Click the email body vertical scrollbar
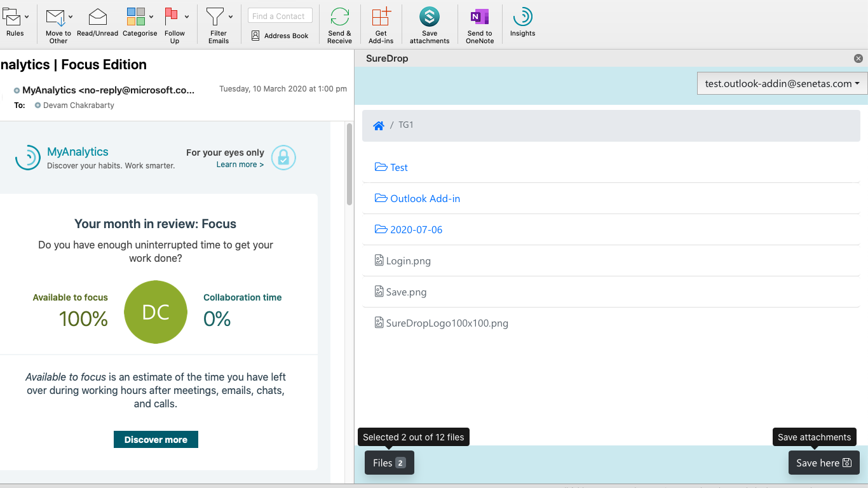 [x=349, y=164]
